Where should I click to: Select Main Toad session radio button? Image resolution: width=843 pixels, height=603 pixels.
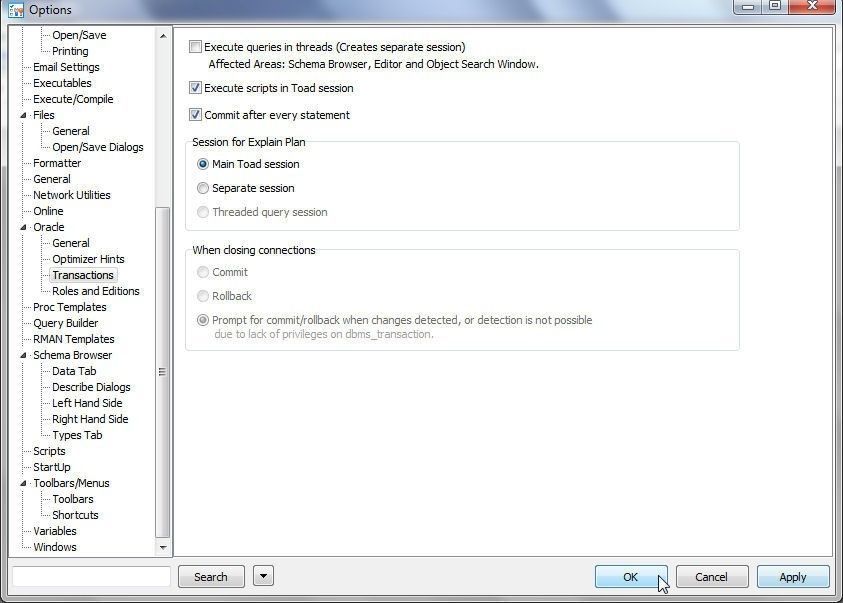coord(203,164)
